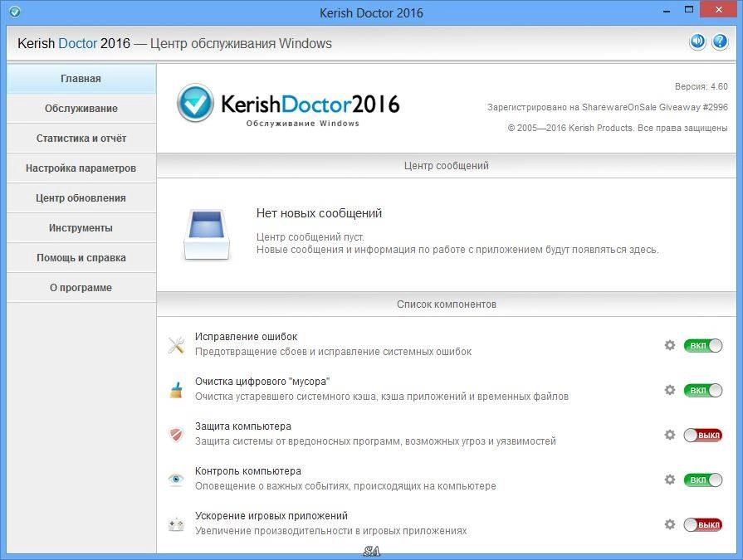Open settings gear for Исправление ошибок
The height and width of the screenshot is (560, 743).
pyautogui.click(x=670, y=345)
